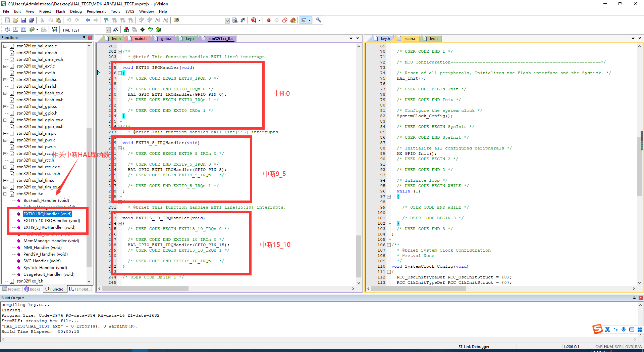Click the L:206 C:1 status indicator
The image size is (644, 352).
click(572, 347)
